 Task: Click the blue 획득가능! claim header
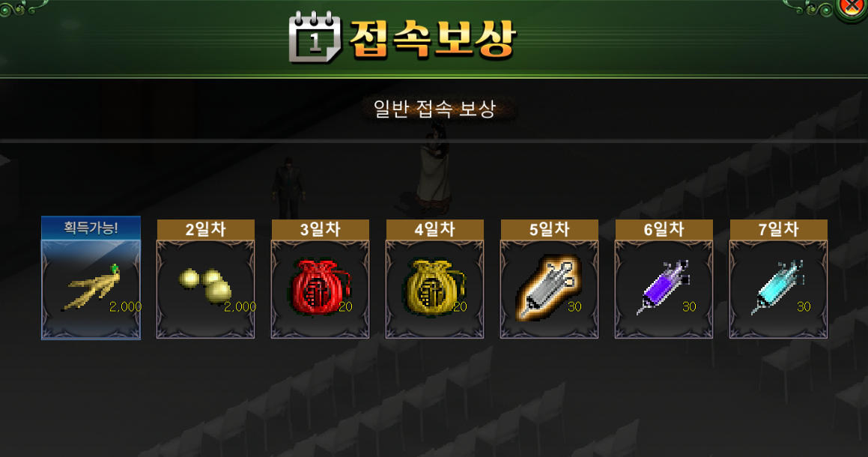pos(91,228)
